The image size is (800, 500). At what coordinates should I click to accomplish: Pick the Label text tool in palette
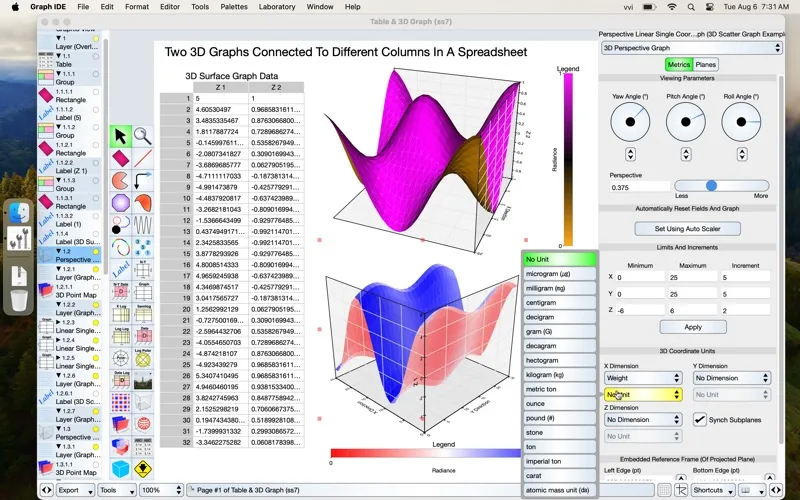point(120,269)
